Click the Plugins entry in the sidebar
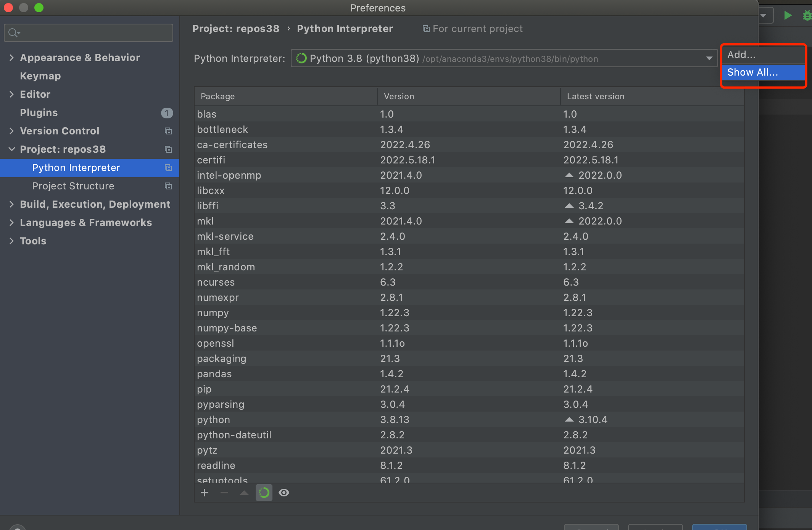Screen dimensions: 812x530 coord(39,112)
